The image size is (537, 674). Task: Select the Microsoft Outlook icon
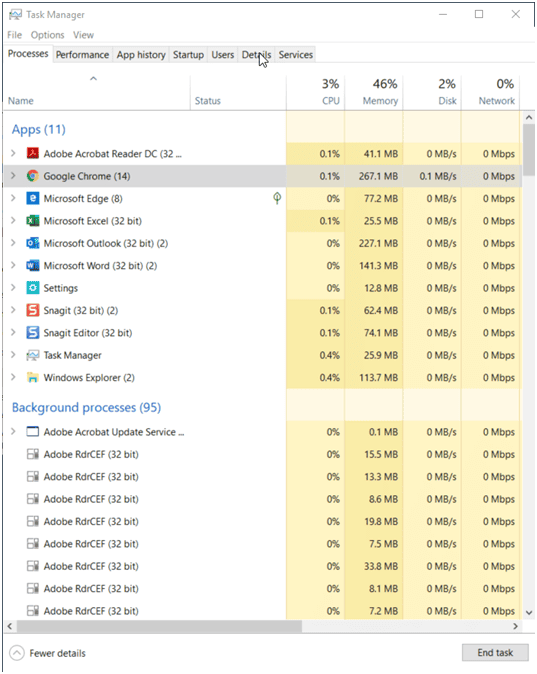click(33, 243)
